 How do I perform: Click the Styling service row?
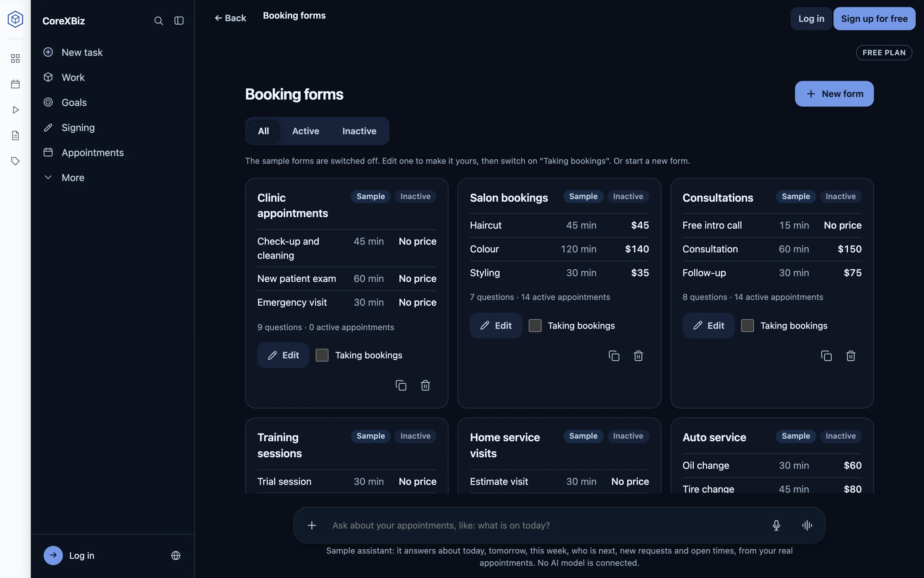pos(559,273)
